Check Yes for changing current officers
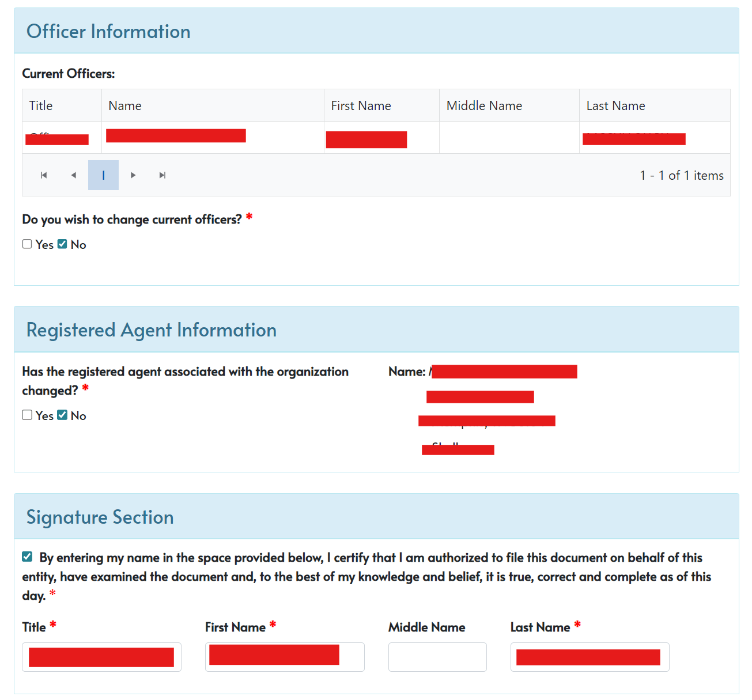This screenshot has height=700, width=752. [27, 244]
